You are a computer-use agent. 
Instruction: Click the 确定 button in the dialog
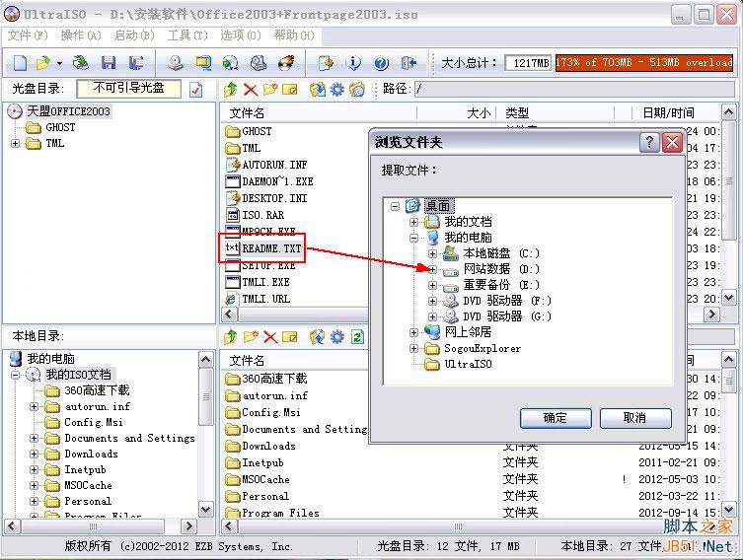556,418
